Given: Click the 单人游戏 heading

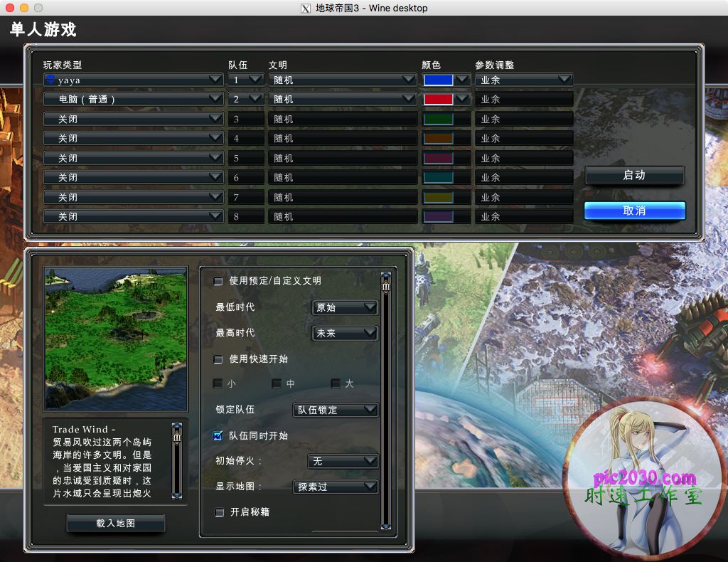Looking at the screenshot, I should [x=43, y=29].
